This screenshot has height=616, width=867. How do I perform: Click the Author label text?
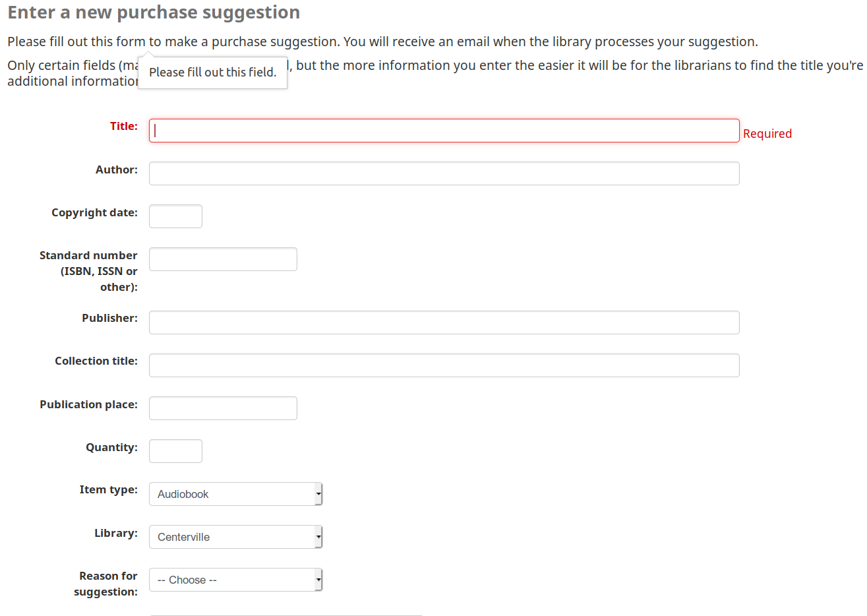pos(117,169)
